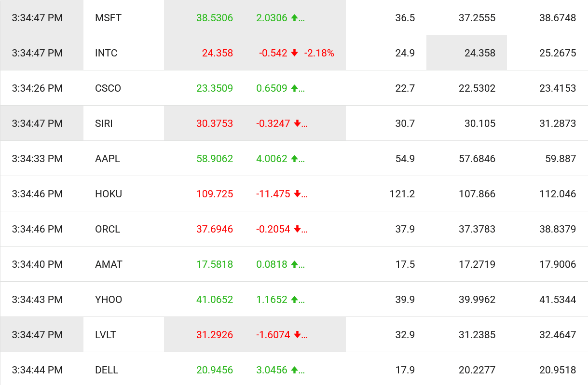The image size is (588, 385).
Task: Click ORCL price 37.6946
Action: 215,229
